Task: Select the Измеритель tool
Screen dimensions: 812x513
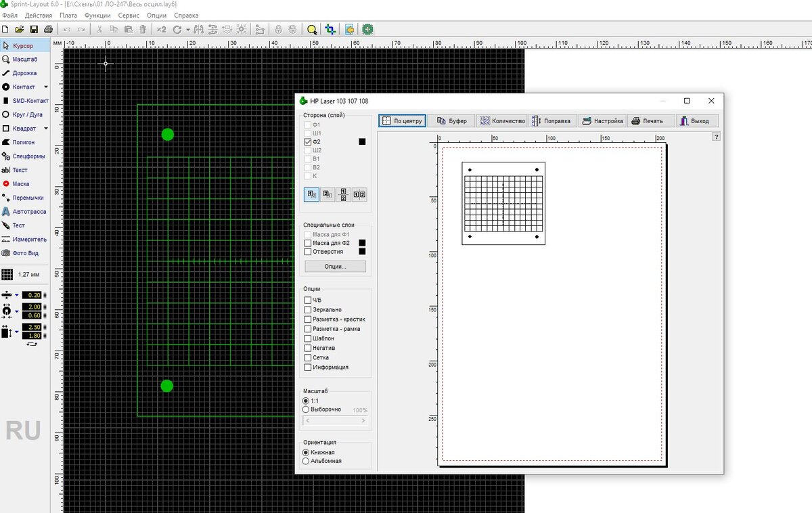Action: click(25, 239)
